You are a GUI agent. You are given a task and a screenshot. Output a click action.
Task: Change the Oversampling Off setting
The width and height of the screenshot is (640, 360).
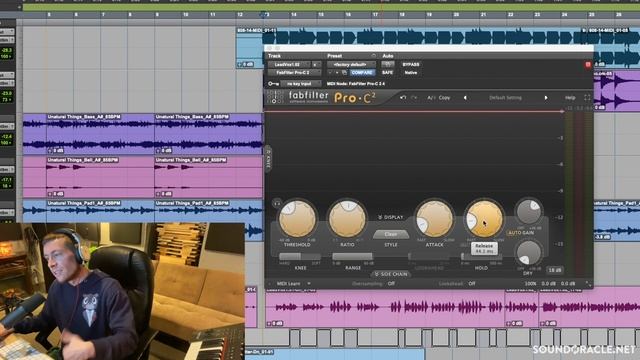pyautogui.click(x=391, y=284)
